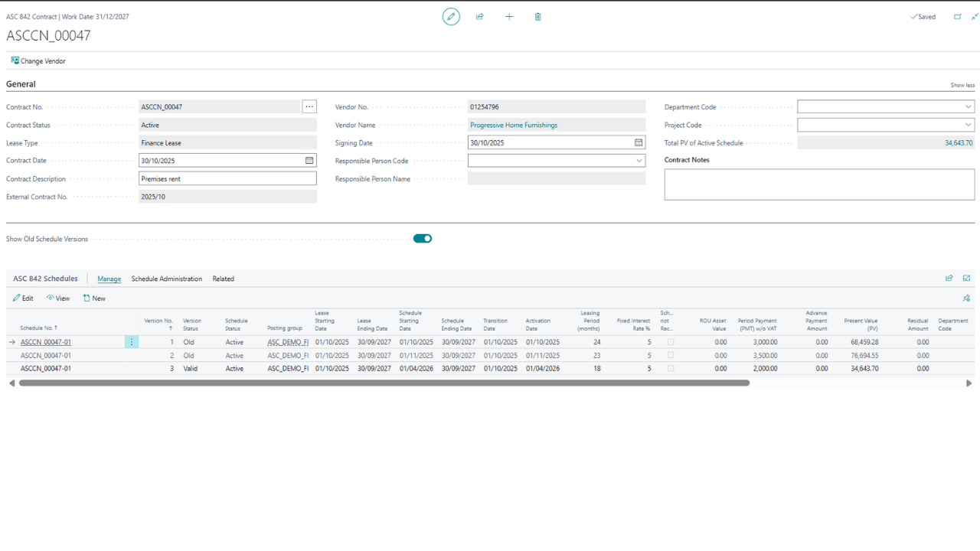Tick checkbox in version 3 row
The image size is (980, 551).
tap(671, 369)
